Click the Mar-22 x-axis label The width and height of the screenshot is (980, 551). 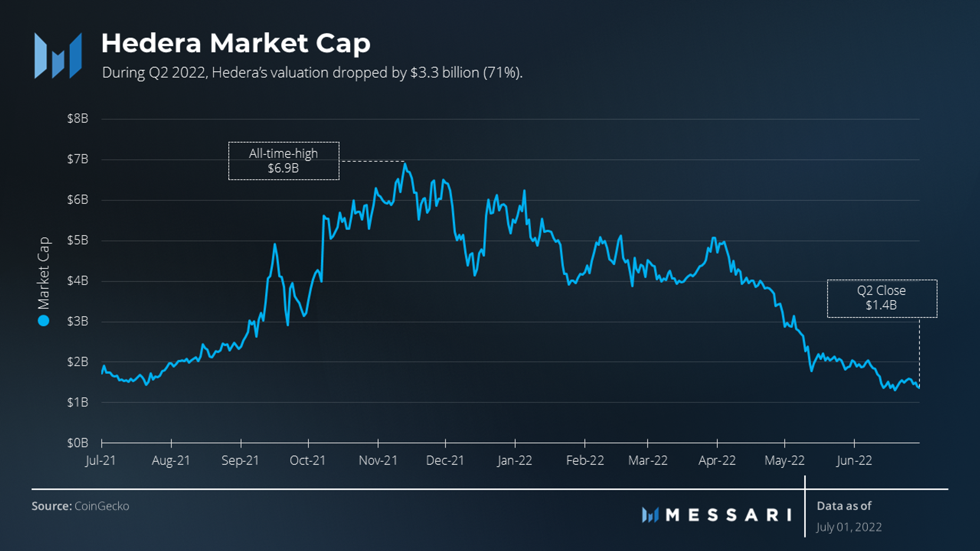click(x=648, y=460)
